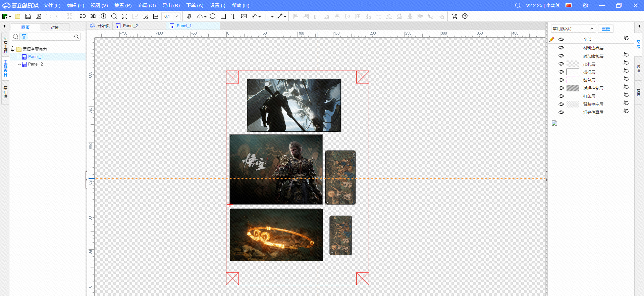Hide the 材料边界层 layer
This screenshot has width=644, height=296.
(561, 48)
